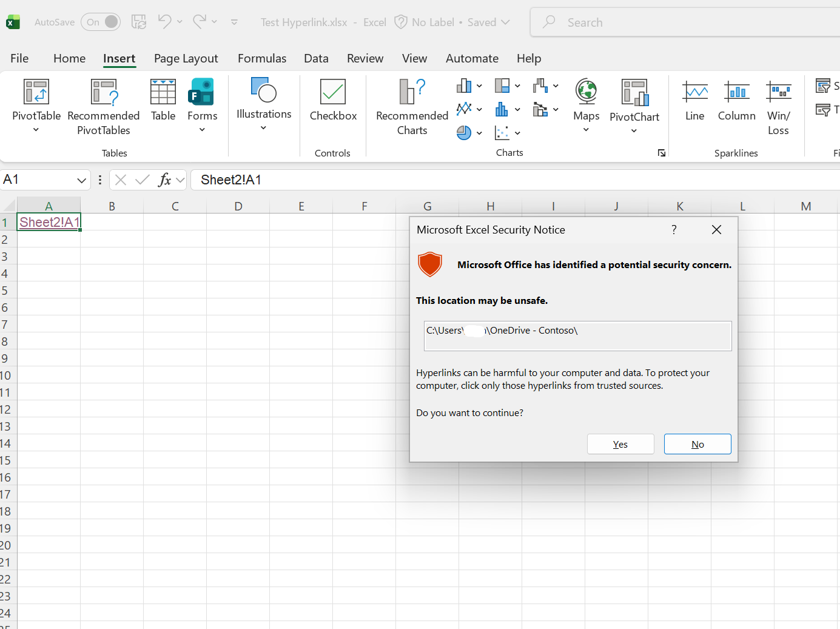The height and width of the screenshot is (629, 840).
Task: Open the Review tab
Action: pos(365,58)
